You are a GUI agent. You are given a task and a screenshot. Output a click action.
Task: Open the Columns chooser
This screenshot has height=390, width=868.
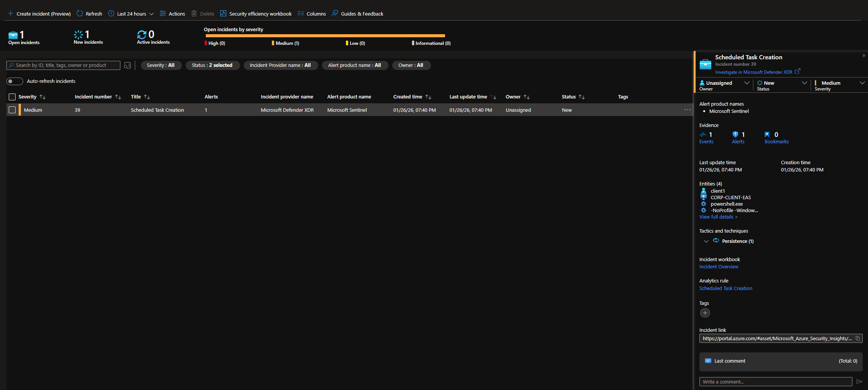pyautogui.click(x=312, y=14)
